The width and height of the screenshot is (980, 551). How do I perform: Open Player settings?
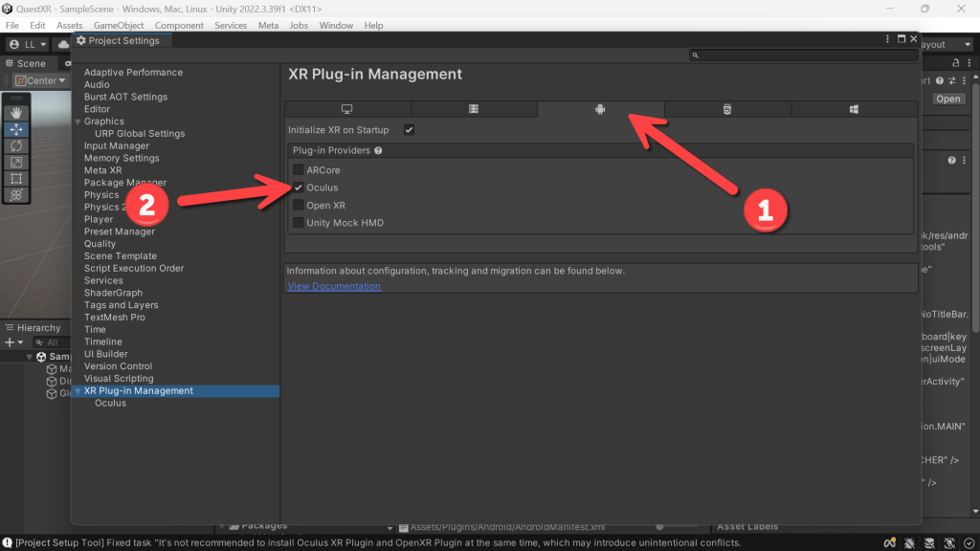pyautogui.click(x=99, y=219)
